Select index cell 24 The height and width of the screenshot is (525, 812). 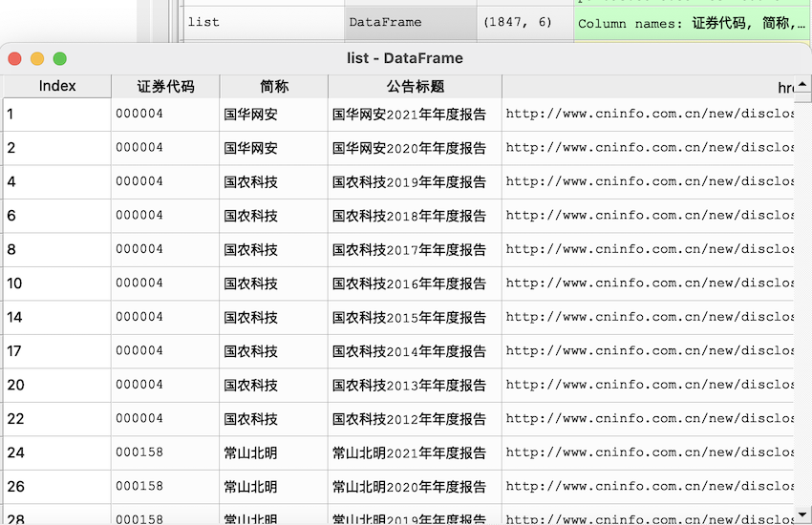57,453
